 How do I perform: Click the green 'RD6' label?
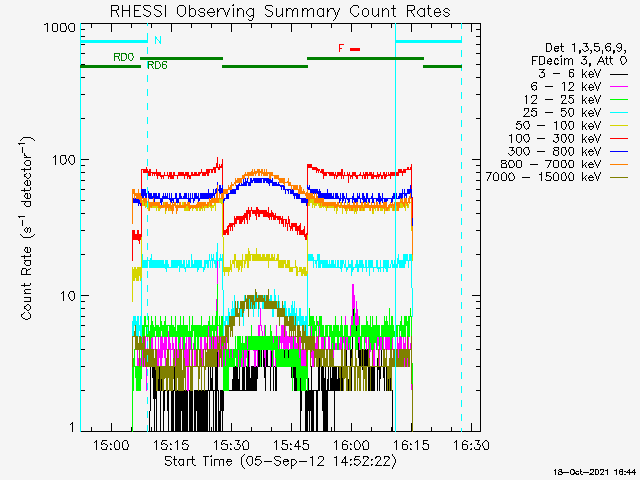pos(158,65)
